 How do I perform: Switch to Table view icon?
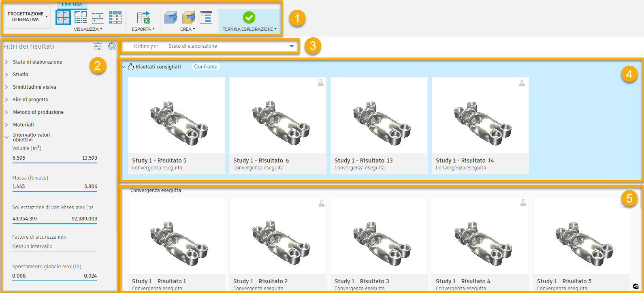(x=115, y=17)
